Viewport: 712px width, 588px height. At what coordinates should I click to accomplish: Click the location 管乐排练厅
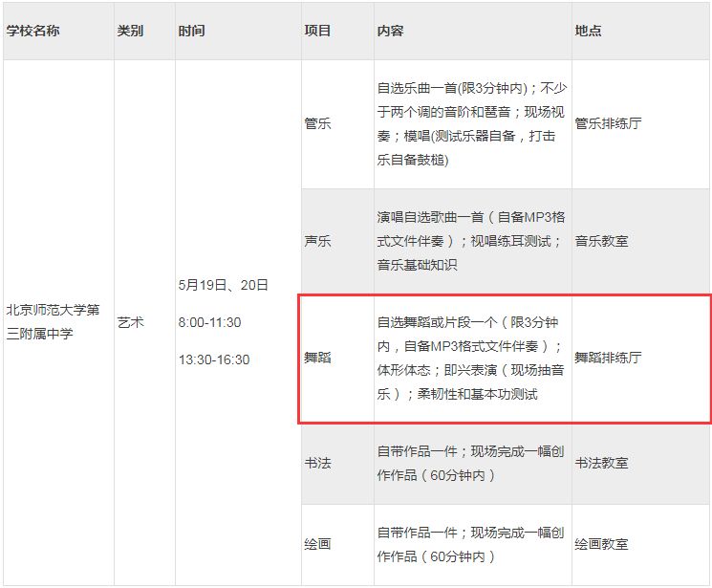608,123
